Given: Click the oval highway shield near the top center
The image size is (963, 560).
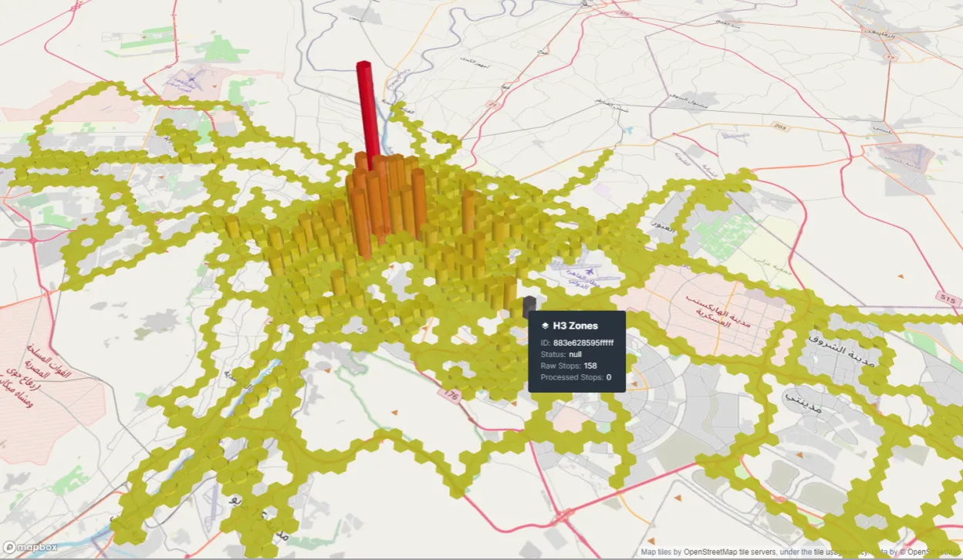Looking at the screenshot, I should pyautogui.click(x=492, y=104).
